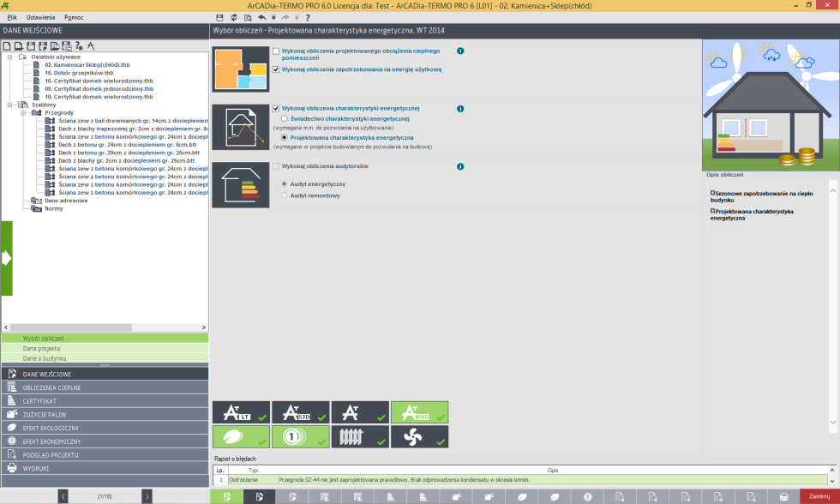
Task: Open the EFEKT EKONOMICZNY section
Action: click(105, 441)
